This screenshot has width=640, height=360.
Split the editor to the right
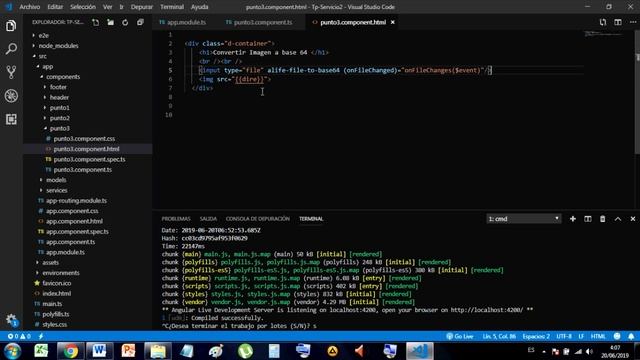tap(618, 22)
